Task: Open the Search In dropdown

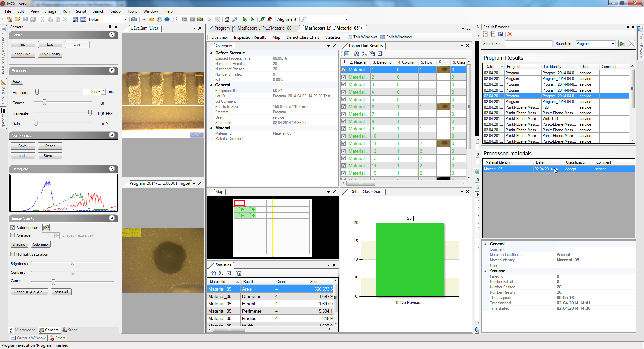Action: 613,44
